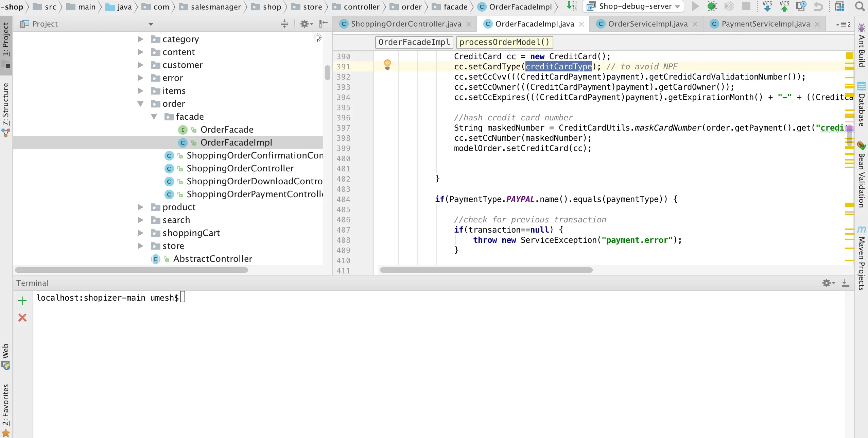This screenshot has height=438, width=868.
Task: Click salesmanager in navigation bar
Action: pos(210,7)
